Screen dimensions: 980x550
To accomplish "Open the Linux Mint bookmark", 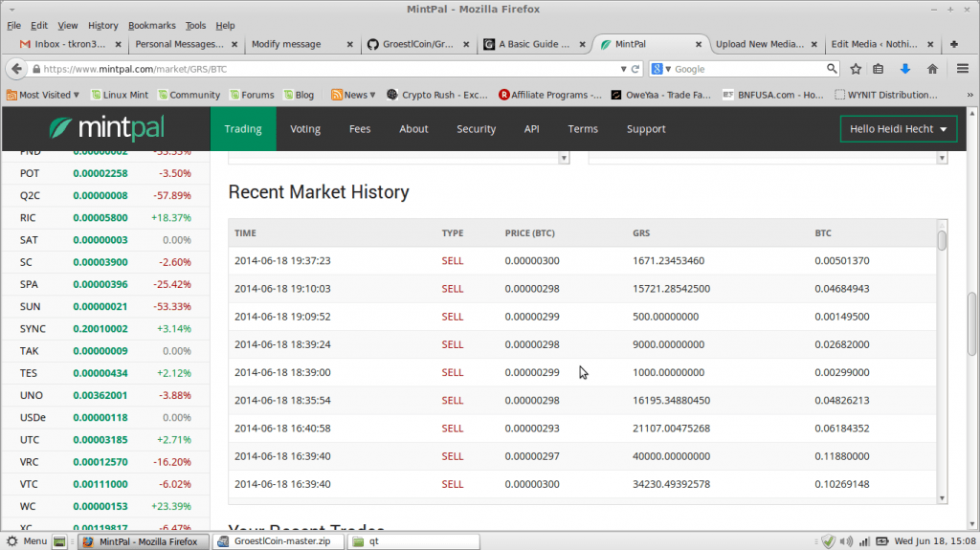I will [x=120, y=95].
